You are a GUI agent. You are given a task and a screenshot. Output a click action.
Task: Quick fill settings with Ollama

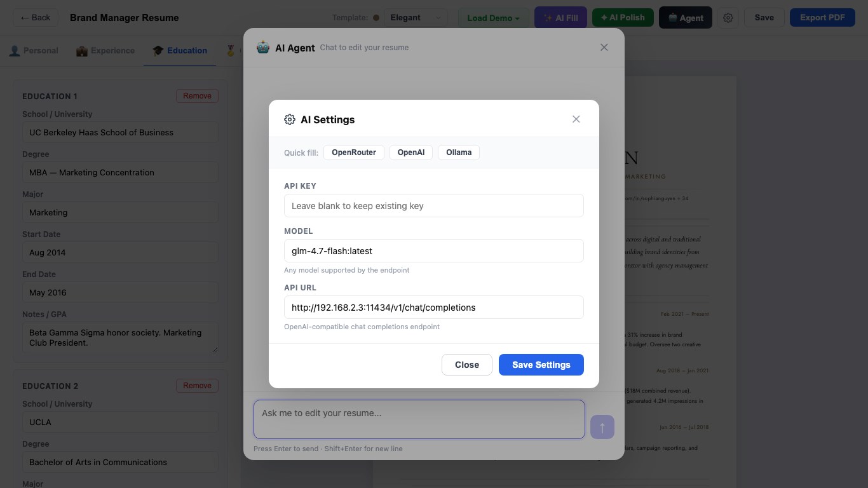pyautogui.click(x=459, y=152)
